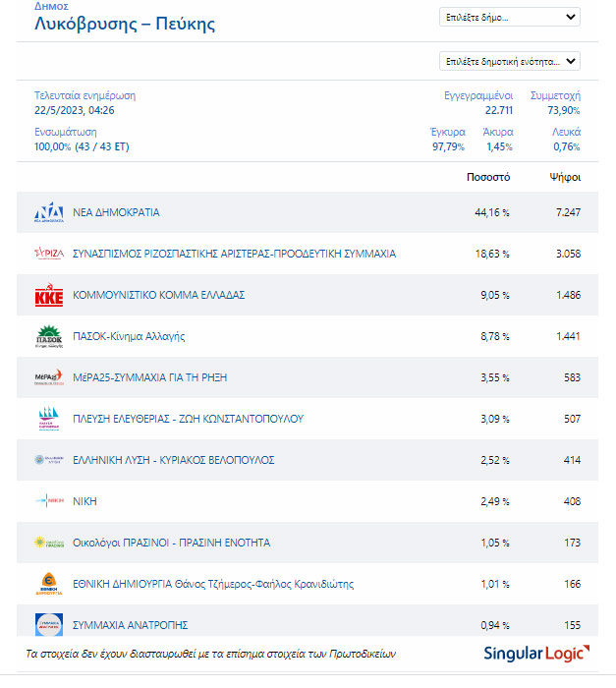The width and height of the screenshot is (616, 688).
Task: Click the 100,00% (43 / 43 ΕΤ) value
Action: 82,146
